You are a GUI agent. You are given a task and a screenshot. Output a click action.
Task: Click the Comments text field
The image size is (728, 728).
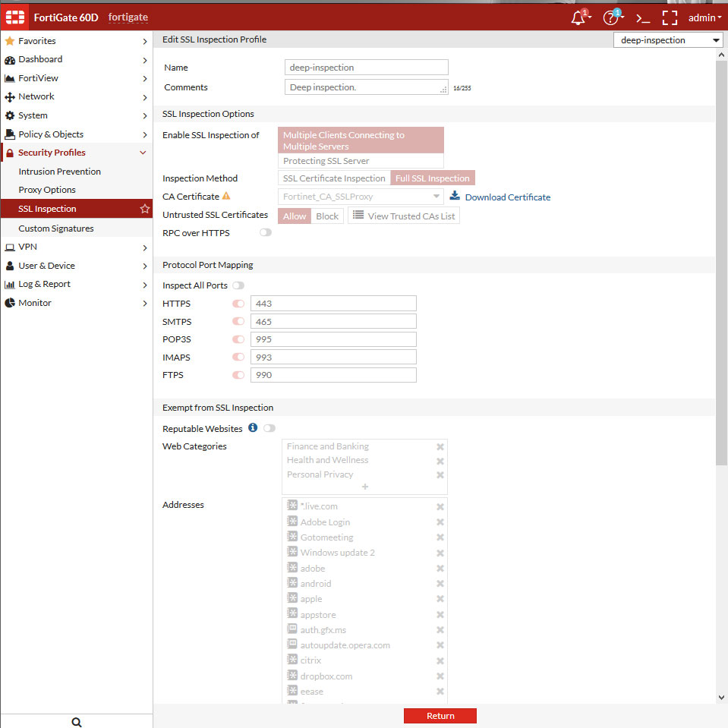[x=367, y=87]
